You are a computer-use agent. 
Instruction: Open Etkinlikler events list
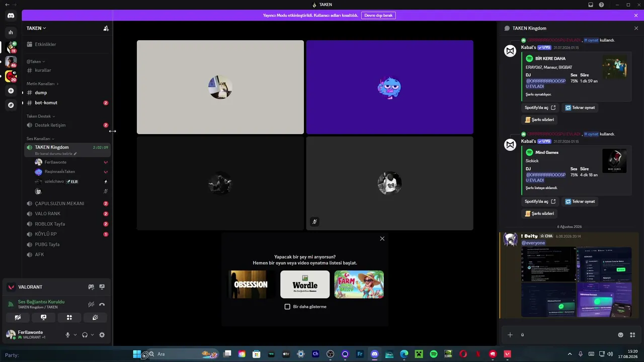click(67, 44)
